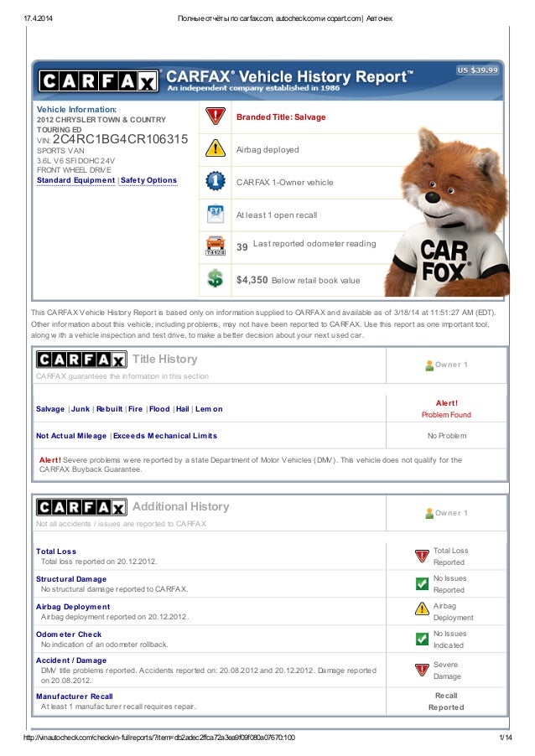Click the At least 1 open recall text
This screenshot has height=756, width=535.
click(x=277, y=215)
